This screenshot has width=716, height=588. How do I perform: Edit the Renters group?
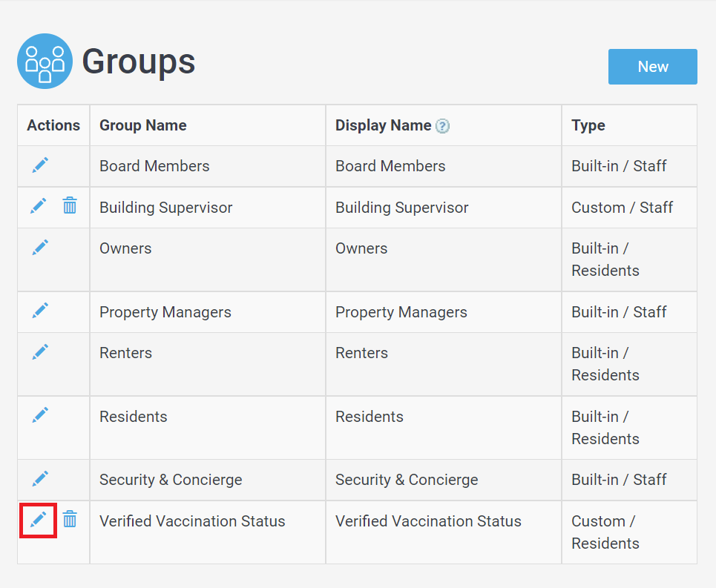(x=40, y=351)
